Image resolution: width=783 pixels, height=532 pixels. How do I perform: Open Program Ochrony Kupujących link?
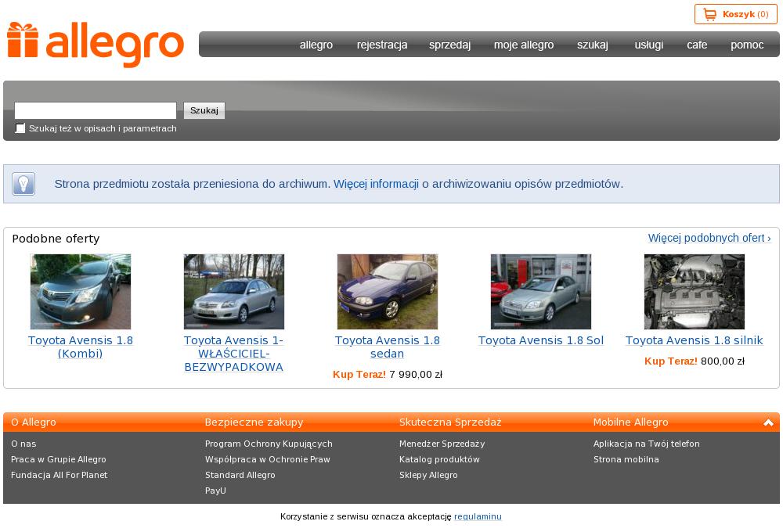269,444
